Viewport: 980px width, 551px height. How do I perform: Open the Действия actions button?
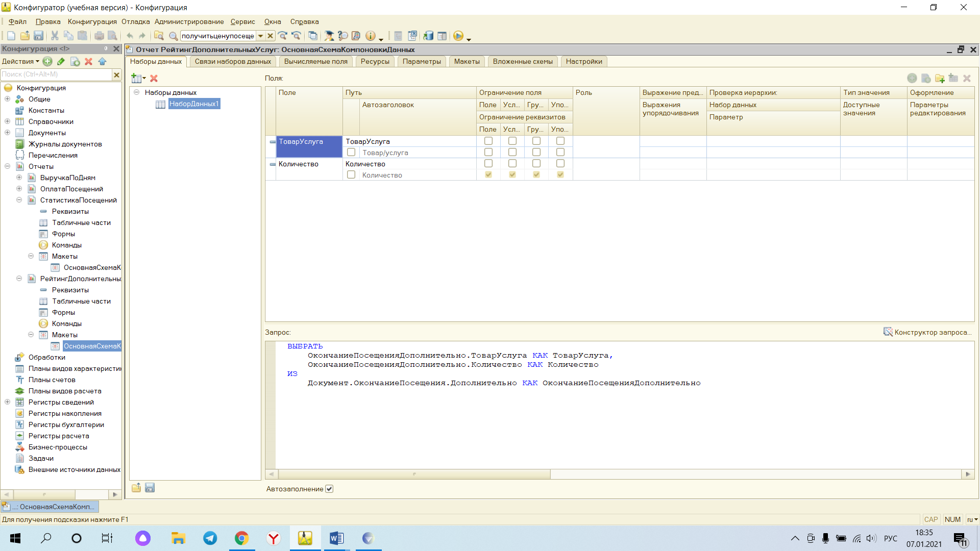point(20,61)
